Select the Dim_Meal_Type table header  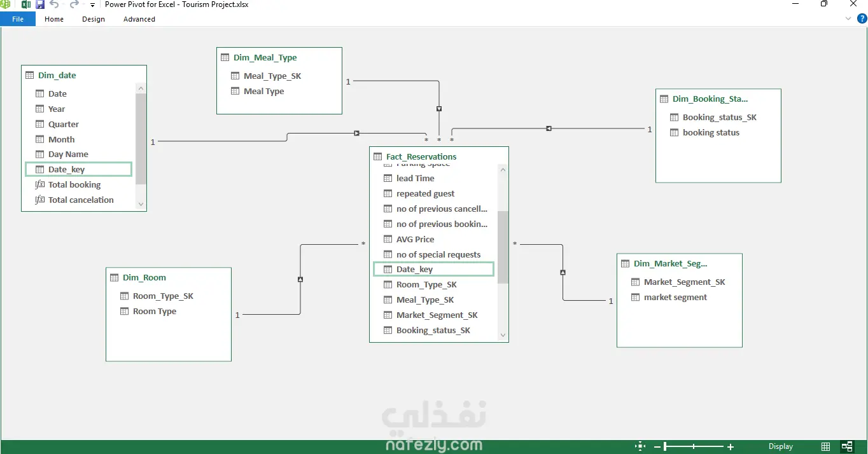[x=279, y=57]
